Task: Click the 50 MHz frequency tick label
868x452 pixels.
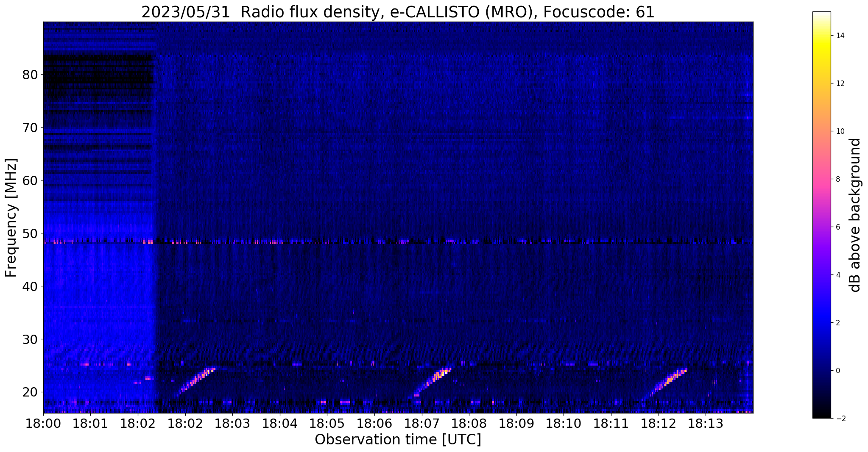Action: 30,233
